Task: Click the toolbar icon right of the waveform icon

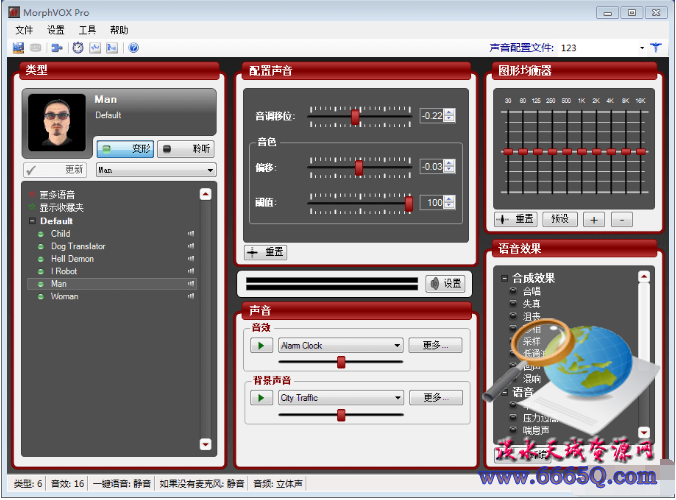Action: point(112,48)
